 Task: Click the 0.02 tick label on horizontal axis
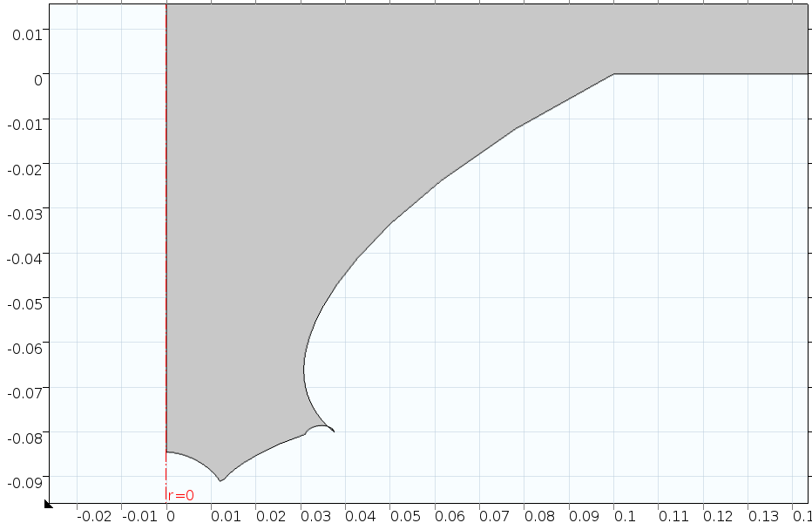point(271,516)
